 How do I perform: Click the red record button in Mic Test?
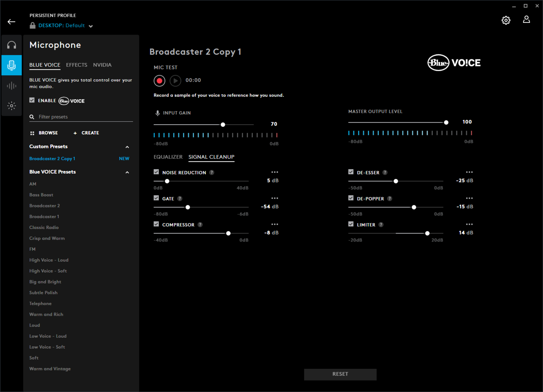pos(159,81)
